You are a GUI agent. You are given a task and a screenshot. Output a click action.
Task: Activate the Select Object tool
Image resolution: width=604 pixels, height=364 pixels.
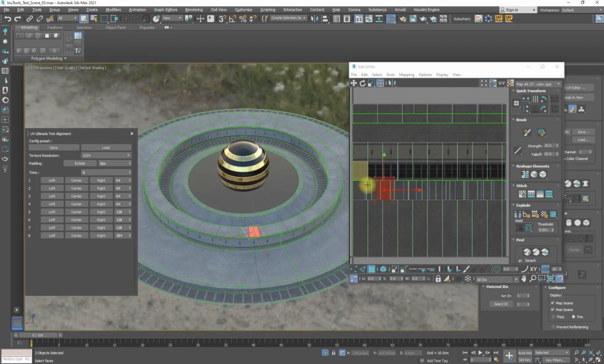click(x=84, y=19)
